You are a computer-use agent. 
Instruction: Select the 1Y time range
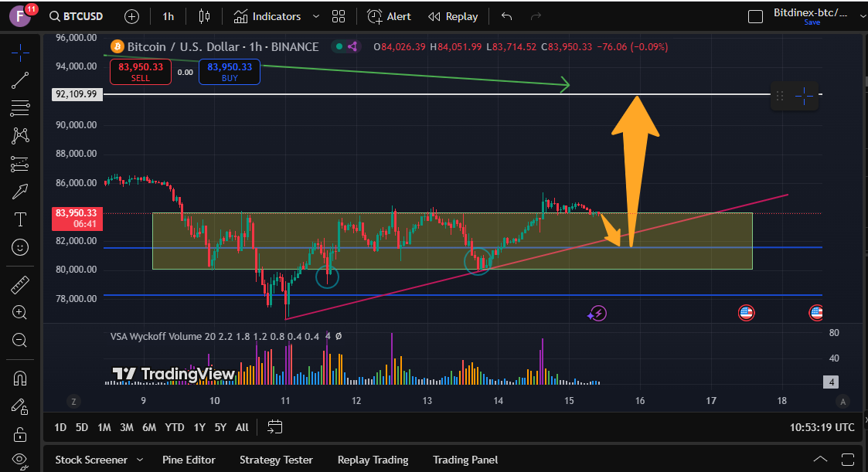[199, 427]
